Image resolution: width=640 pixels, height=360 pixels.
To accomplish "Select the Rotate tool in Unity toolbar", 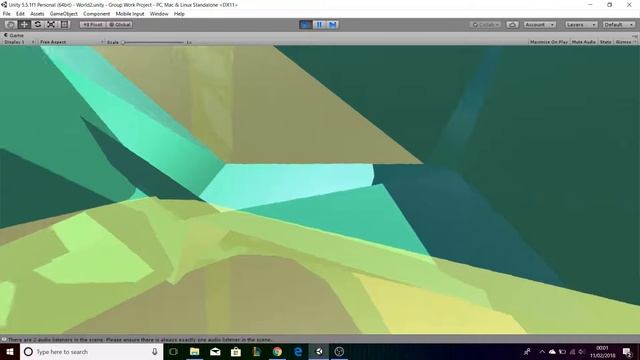I will pyautogui.click(x=38, y=24).
